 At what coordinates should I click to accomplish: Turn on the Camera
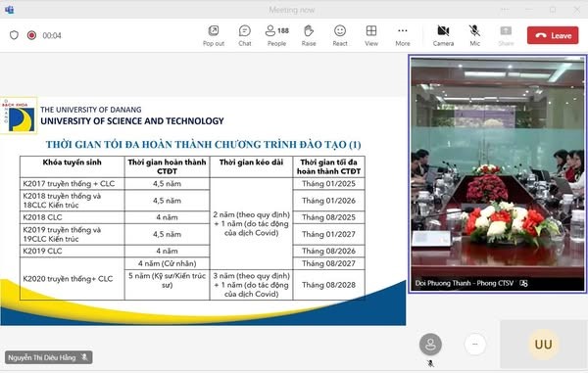pyautogui.click(x=443, y=36)
